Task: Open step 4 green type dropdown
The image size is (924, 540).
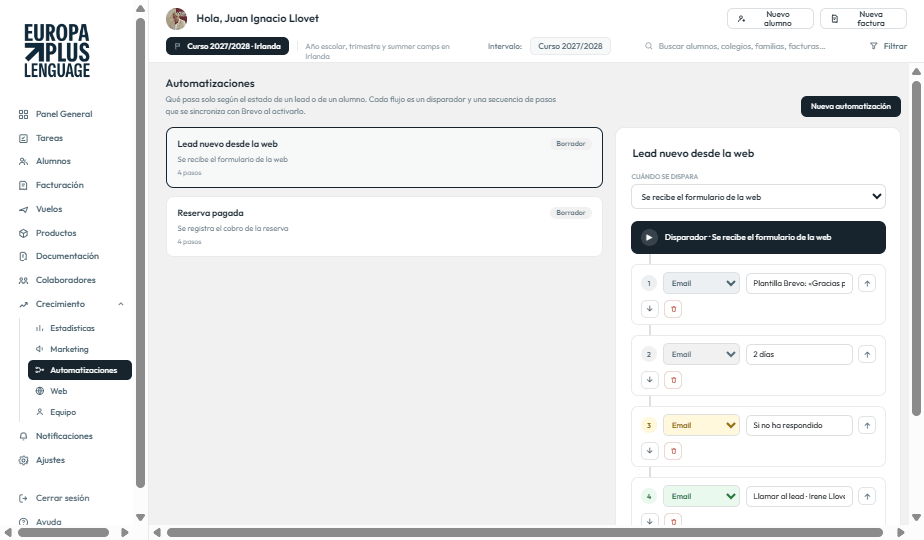Action: click(x=701, y=497)
